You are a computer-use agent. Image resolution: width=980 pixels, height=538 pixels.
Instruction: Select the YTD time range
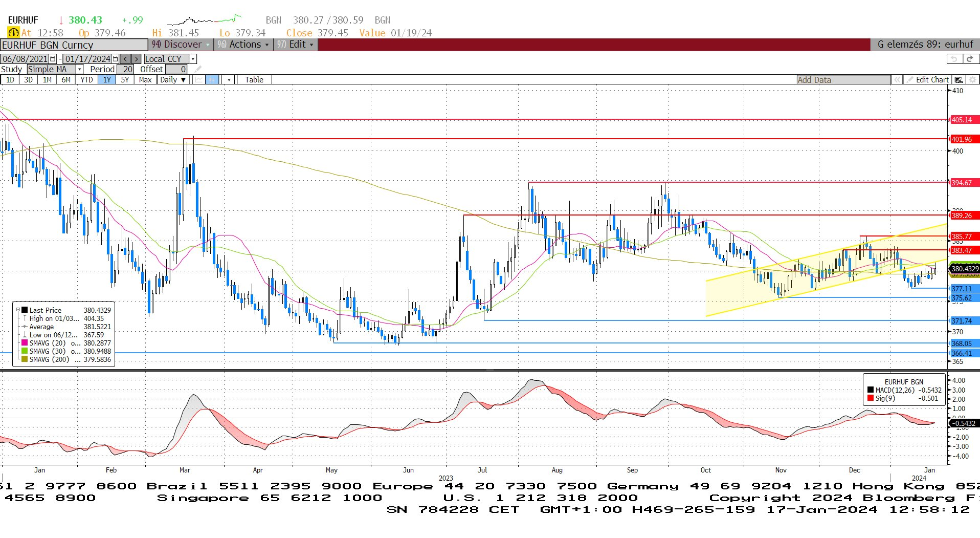click(86, 80)
